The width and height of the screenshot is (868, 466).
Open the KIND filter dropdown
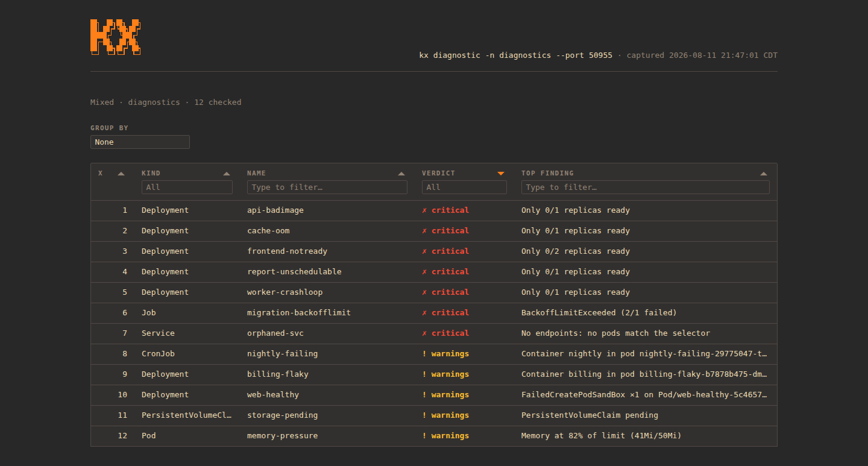187,187
